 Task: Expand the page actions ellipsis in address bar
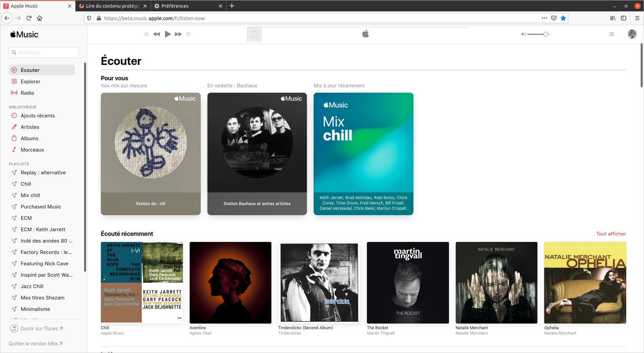544,18
